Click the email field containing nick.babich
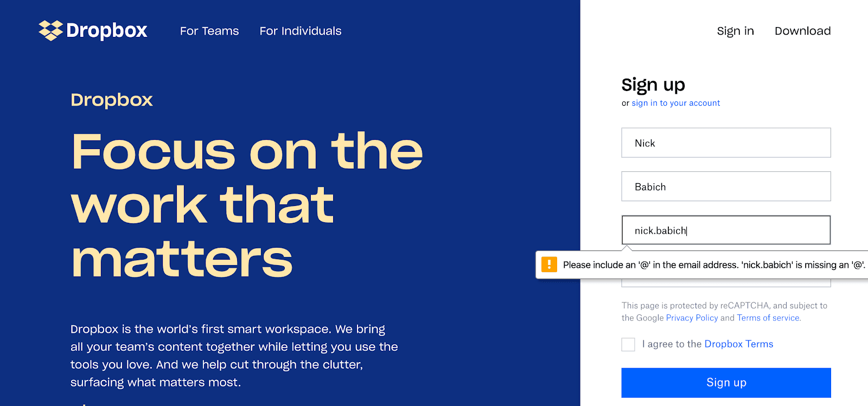868x406 pixels. pos(726,230)
